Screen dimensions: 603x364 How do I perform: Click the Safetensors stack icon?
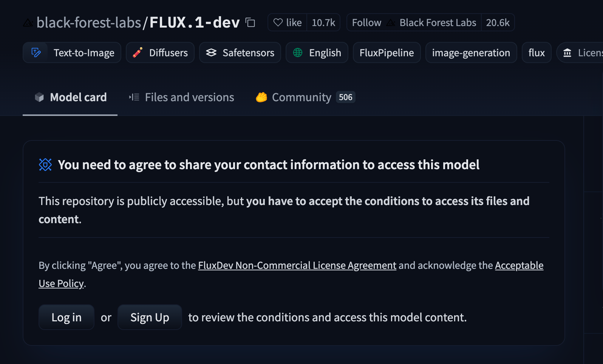point(211,52)
